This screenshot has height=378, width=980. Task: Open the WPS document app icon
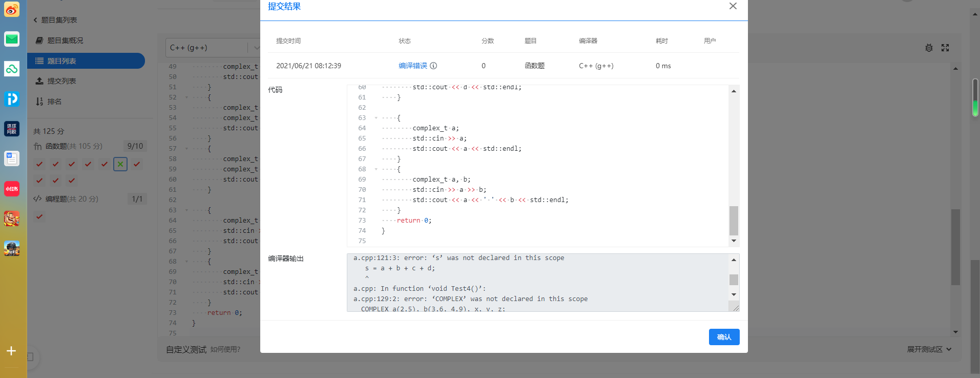[x=12, y=158]
